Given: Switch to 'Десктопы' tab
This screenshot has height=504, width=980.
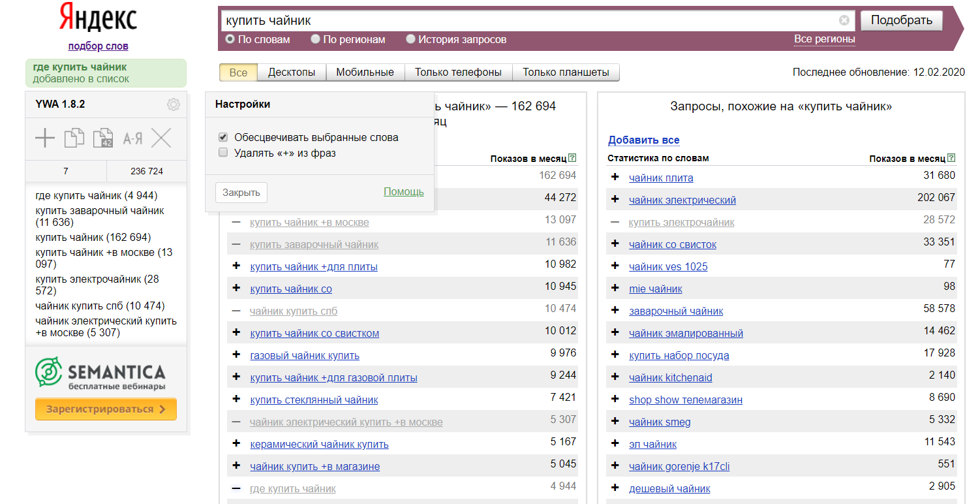Looking at the screenshot, I should pos(292,72).
